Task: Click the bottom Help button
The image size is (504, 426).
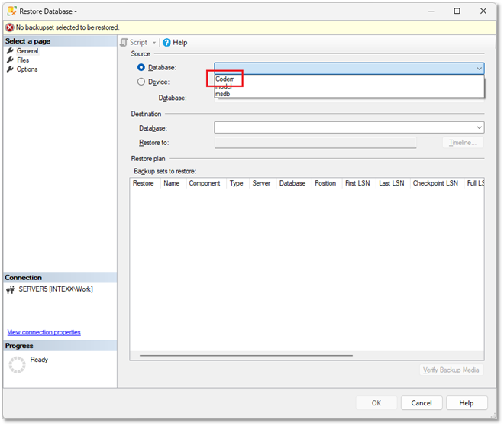Action: pyautogui.click(x=467, y=403)
